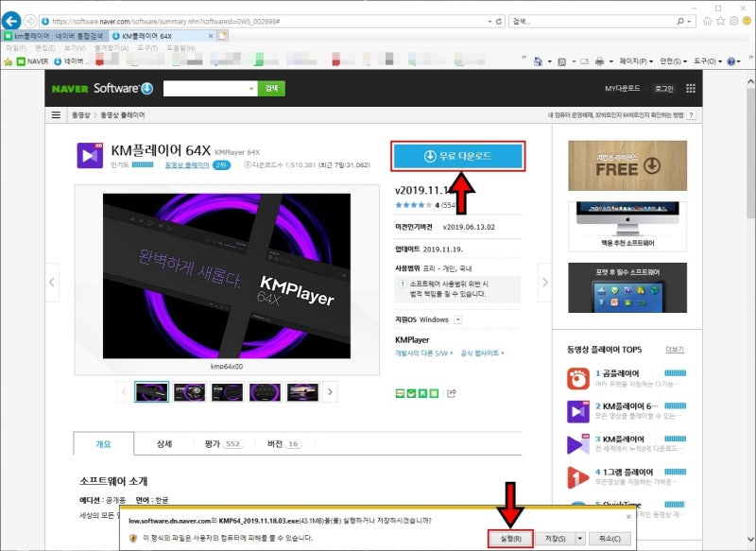Select the fifth screenshot thumbnail
This screenshot has height=551, width=756.
(302, 392)
